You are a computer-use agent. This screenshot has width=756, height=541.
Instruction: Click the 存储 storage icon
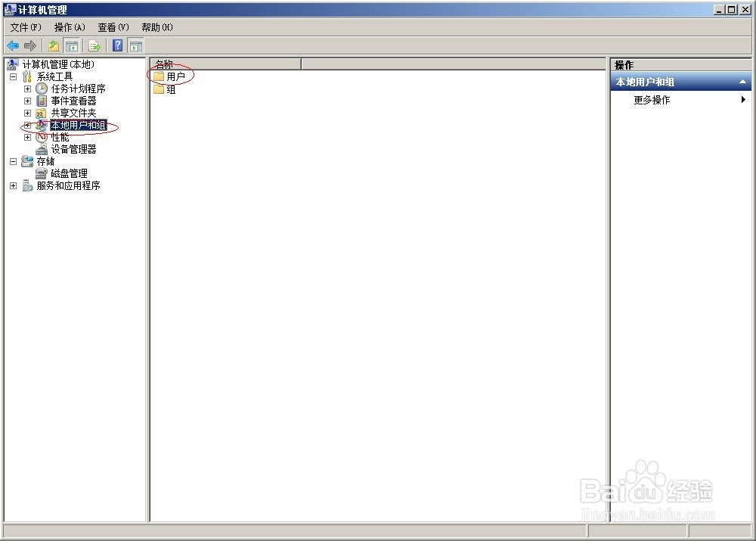[27, 161]
